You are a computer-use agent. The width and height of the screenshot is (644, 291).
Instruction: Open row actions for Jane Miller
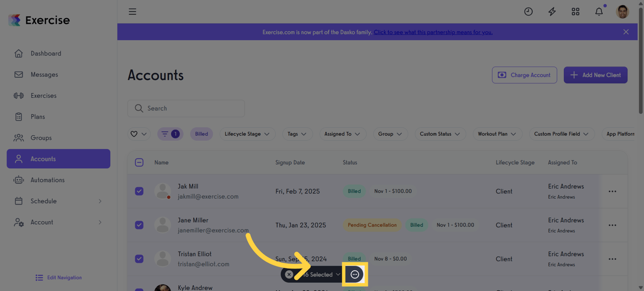pos(612,225)
